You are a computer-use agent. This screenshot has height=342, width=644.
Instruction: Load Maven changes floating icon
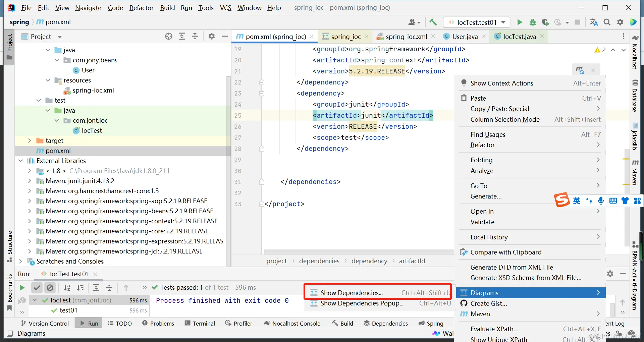(x=580, y=70)
